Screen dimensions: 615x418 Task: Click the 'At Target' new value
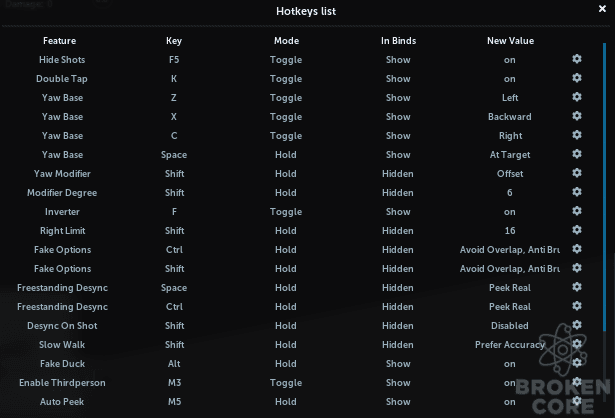(x=510, y=155)
